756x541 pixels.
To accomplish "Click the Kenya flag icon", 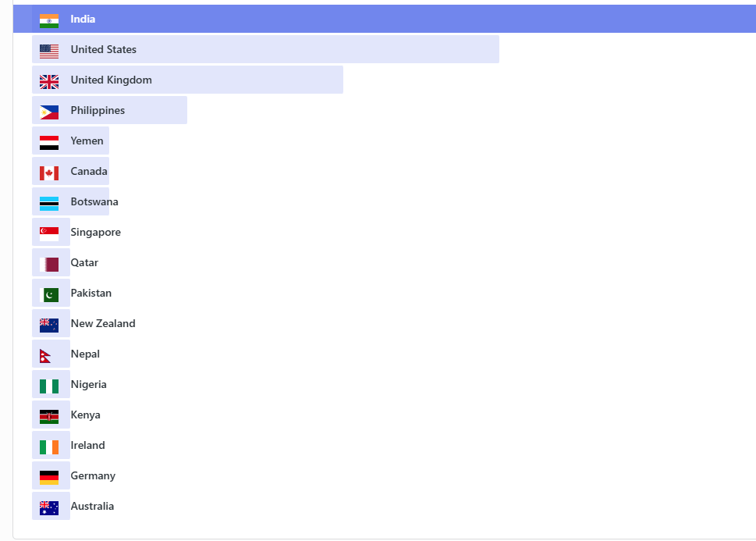I will 49,415.
